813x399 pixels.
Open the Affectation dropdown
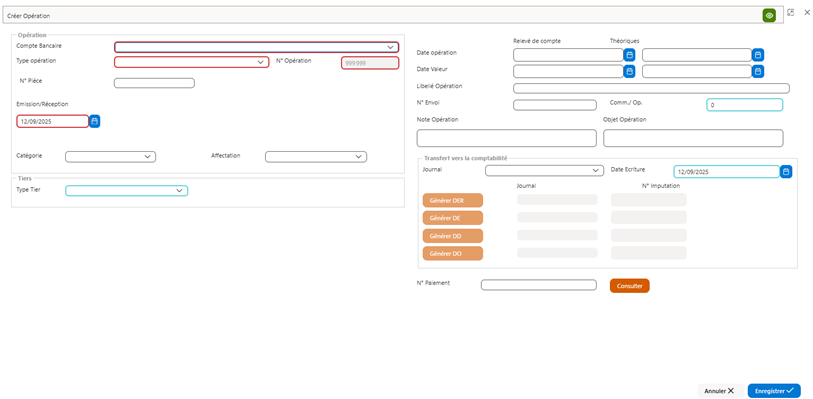(x=316, y=156)
